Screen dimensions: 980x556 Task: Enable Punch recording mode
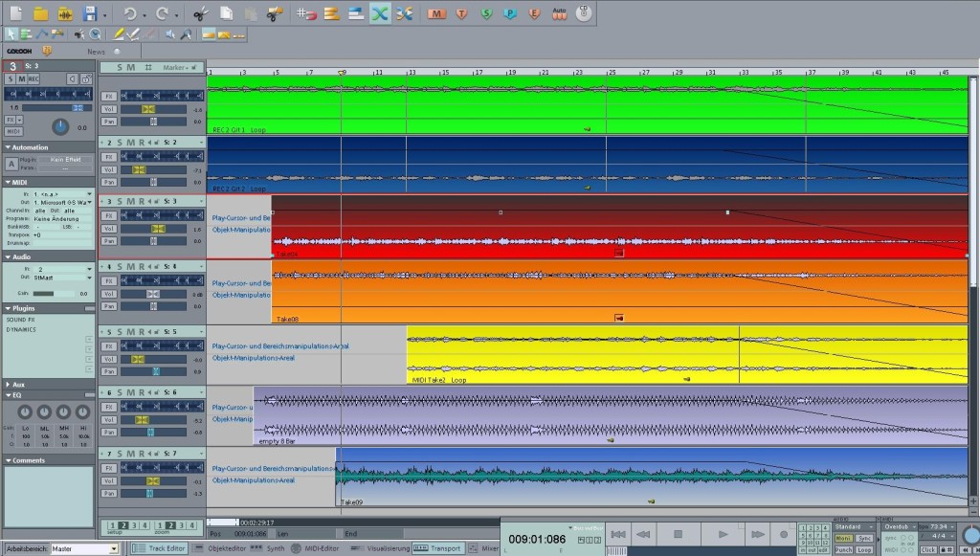pyautogui.click(x=844, y=549)
